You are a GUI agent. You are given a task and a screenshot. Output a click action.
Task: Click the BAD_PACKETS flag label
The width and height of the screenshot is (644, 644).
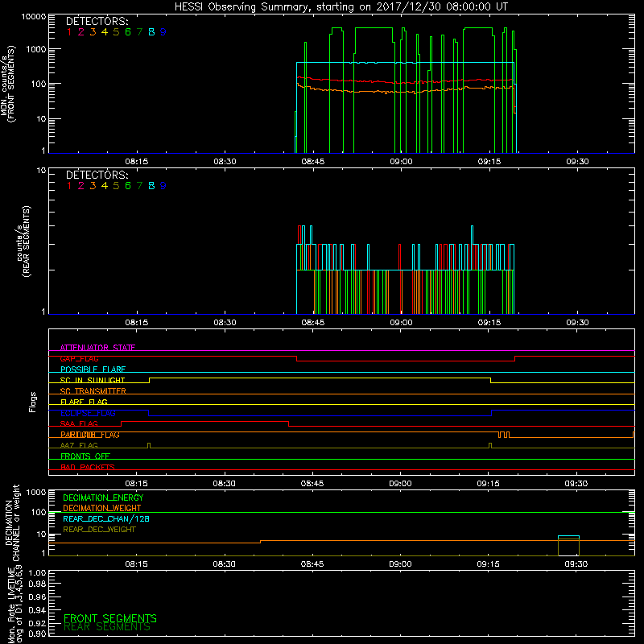(x=88, y=467)
